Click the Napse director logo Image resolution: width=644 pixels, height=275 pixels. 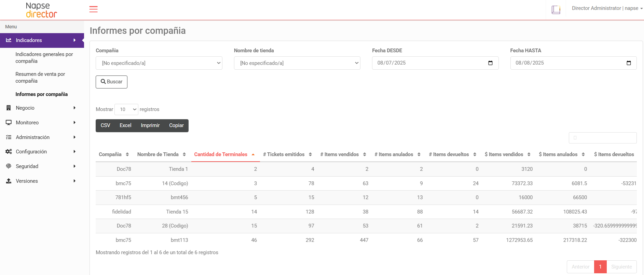pyautogui.click(x=41, y=10)
